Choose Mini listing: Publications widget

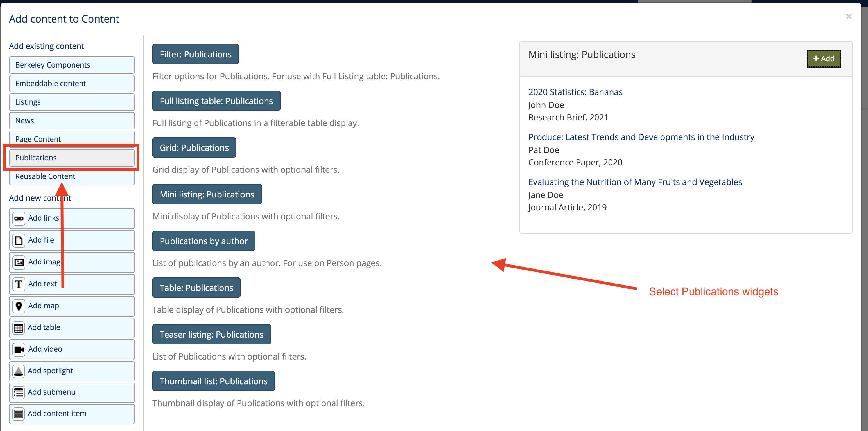pos(207,194)
